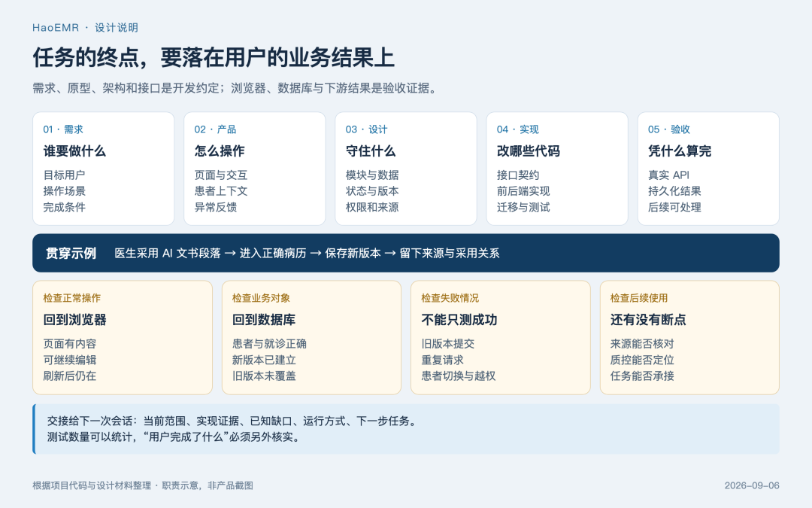Click the 怎么操作 heading
Viewport: 812px width, 508px height.
[220, 151]
